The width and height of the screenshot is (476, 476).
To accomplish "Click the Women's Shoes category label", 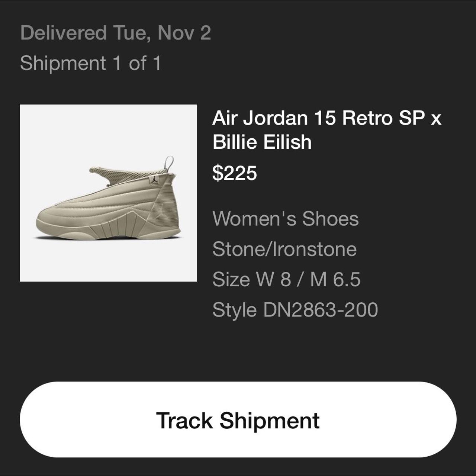I will pyautogui.click(x=286, y=219).
